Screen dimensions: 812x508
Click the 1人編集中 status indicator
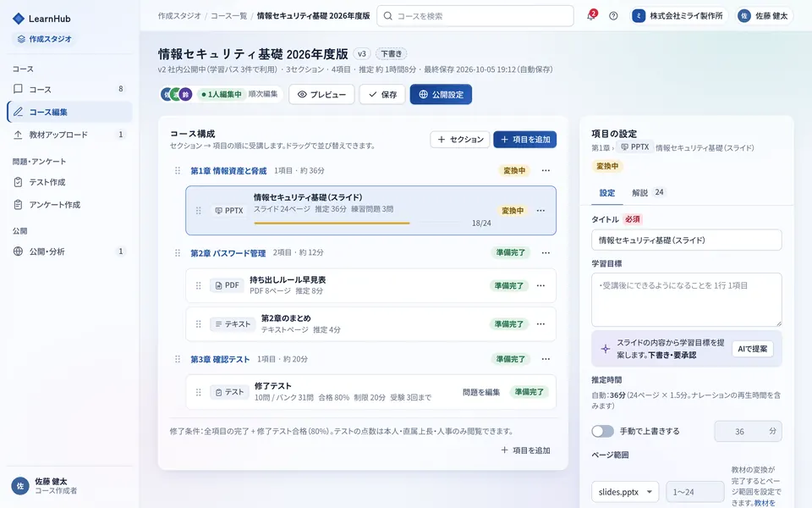pos(221,94)
